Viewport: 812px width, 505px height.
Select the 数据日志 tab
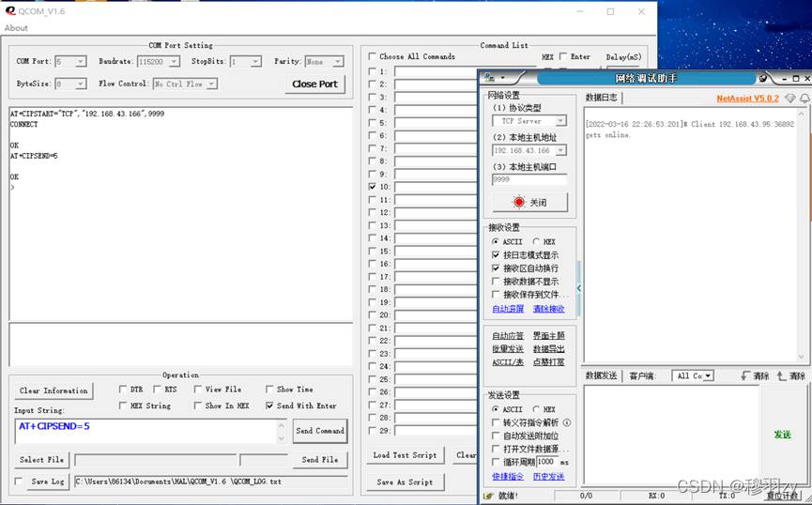click(601, 97)
